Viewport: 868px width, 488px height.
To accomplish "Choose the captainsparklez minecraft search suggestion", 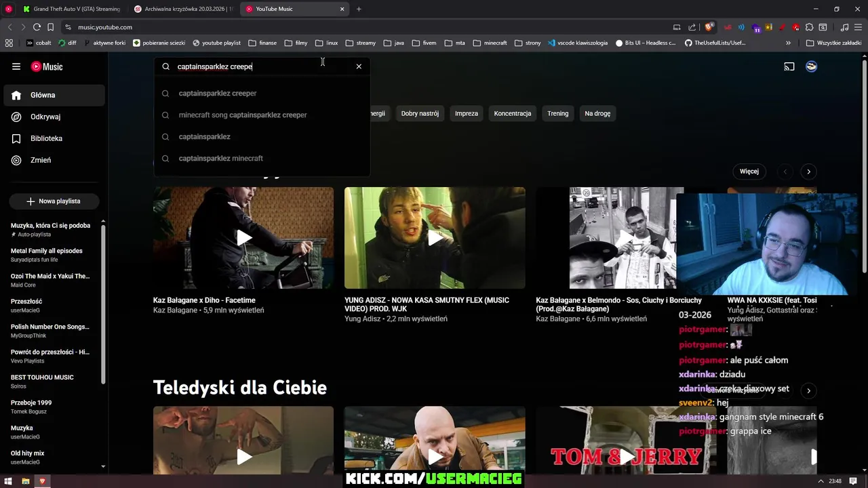I will click(x=262, y=159).
